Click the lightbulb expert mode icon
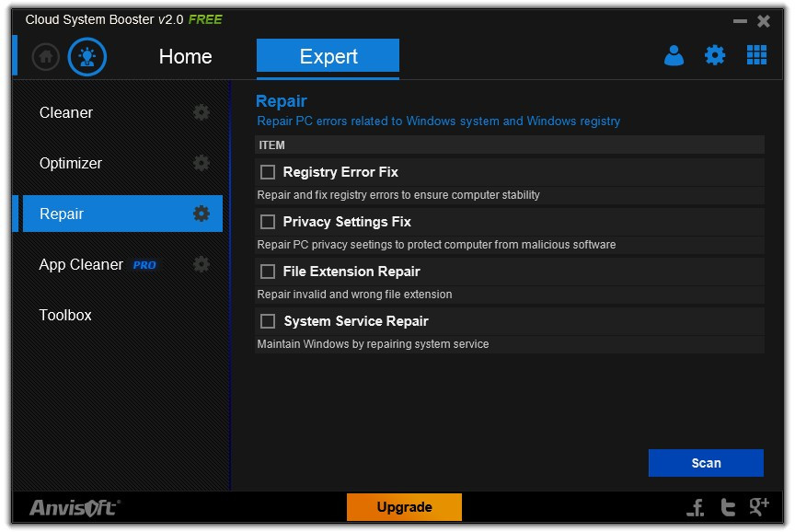 click(87, 56)
